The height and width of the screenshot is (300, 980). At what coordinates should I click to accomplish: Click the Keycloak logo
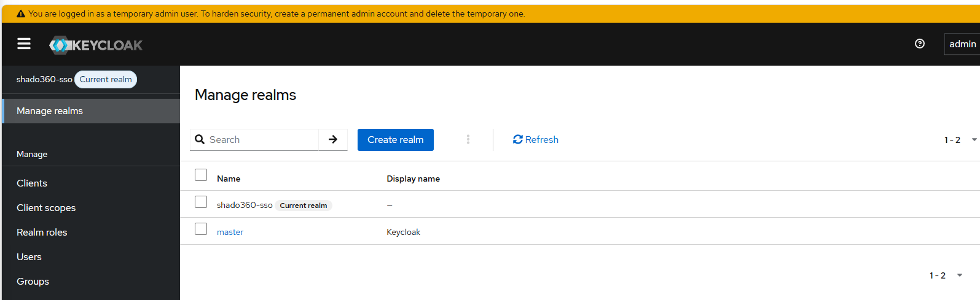pos(96,45)
